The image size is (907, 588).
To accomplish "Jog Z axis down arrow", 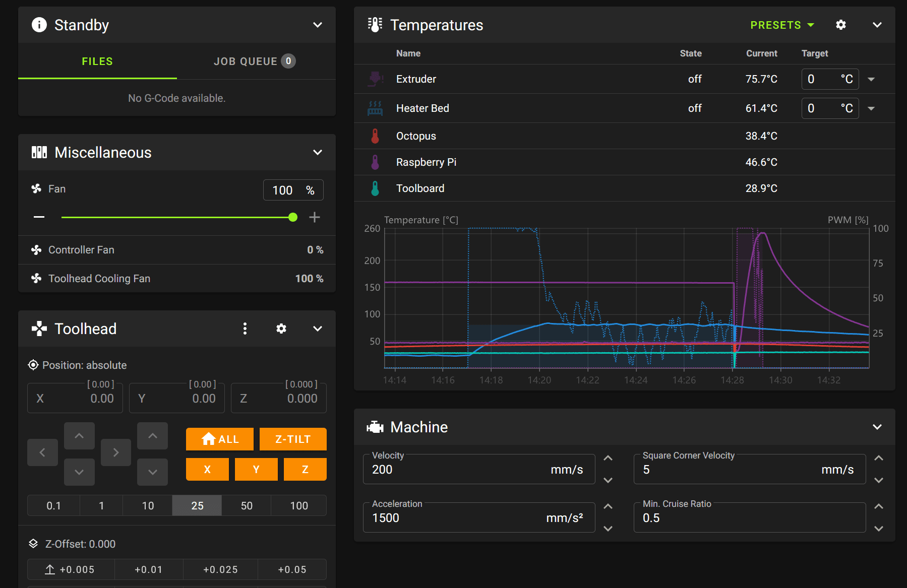I will pyautogui.click(x=153, y=472).
